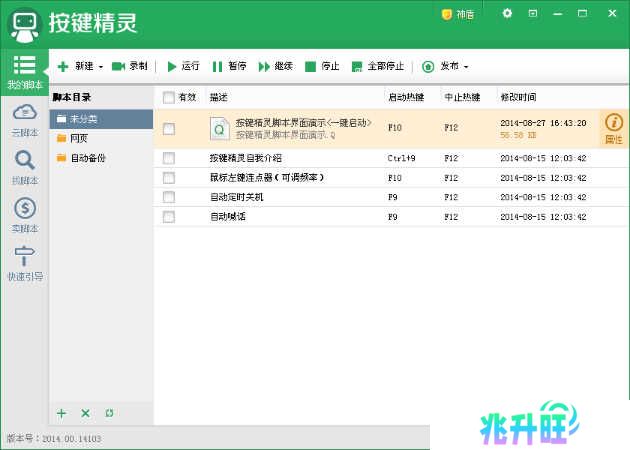Select the 自动定时关机 script

[237, 197]
